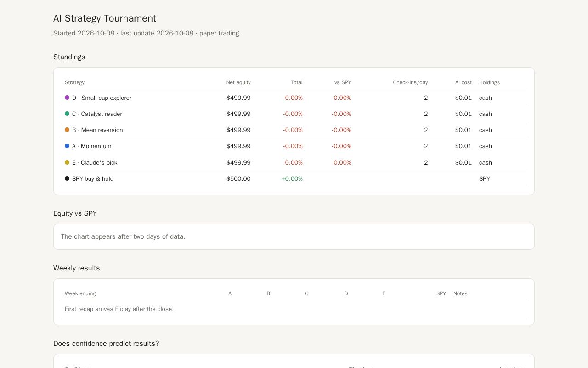588x368 pixels.
Task: Click the +0.00% total for SPY buy & hold
Action: [292, 178]
